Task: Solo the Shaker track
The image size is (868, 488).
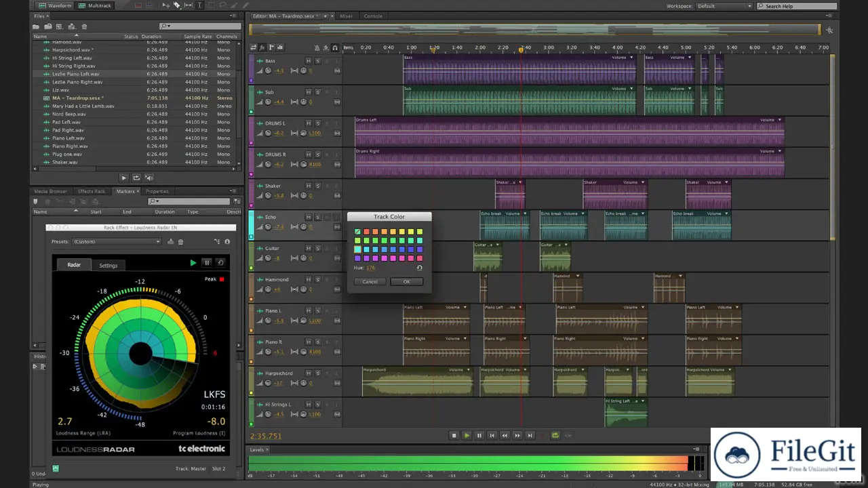Action: click(x=317, y=186)
